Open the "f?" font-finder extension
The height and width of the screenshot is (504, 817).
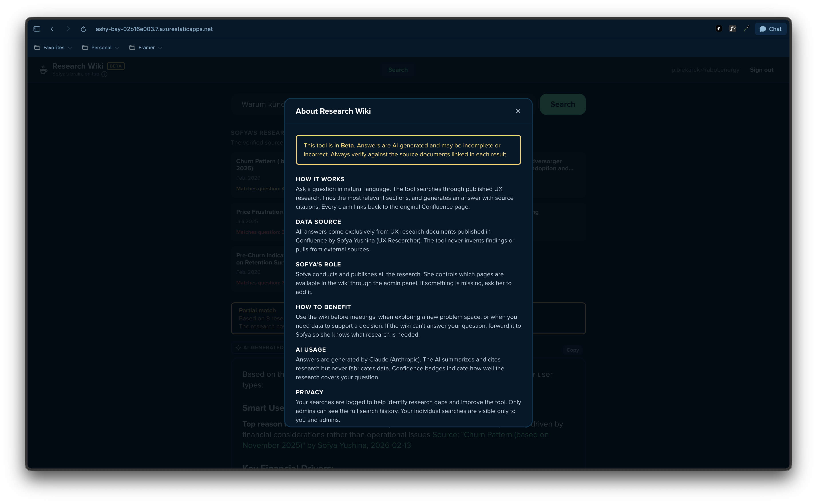(732, 29)
